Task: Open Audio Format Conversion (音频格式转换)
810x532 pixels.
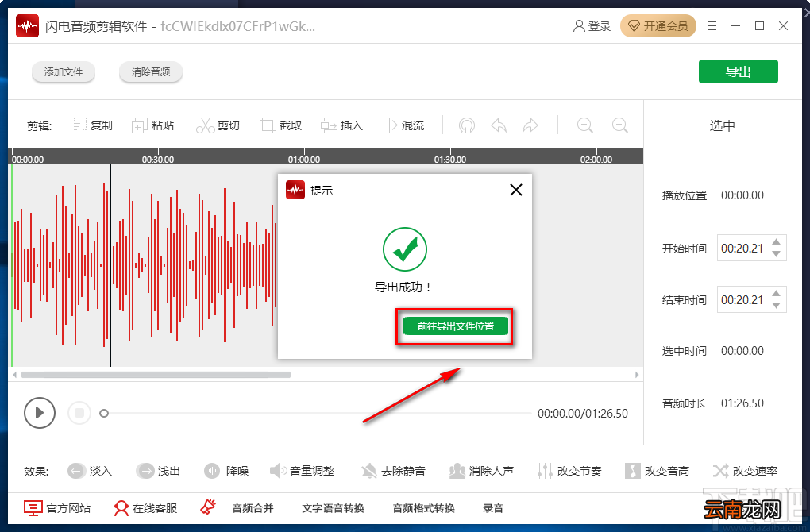Action: (423, 508)
